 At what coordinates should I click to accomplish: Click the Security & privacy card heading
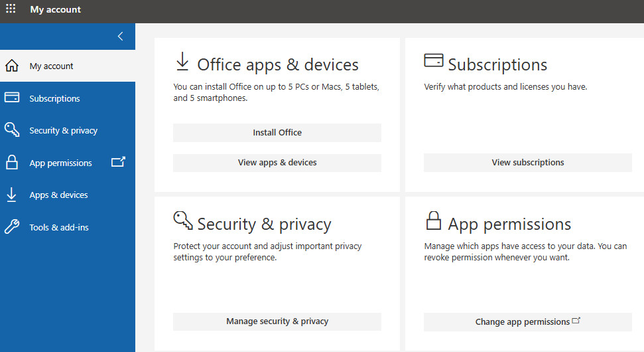click(264, 224)
